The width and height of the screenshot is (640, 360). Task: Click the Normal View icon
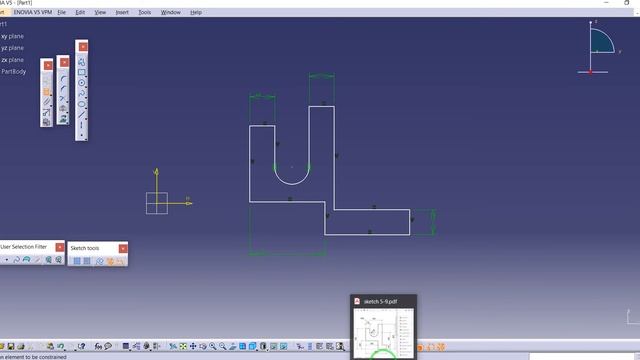(x=232, y=347)
